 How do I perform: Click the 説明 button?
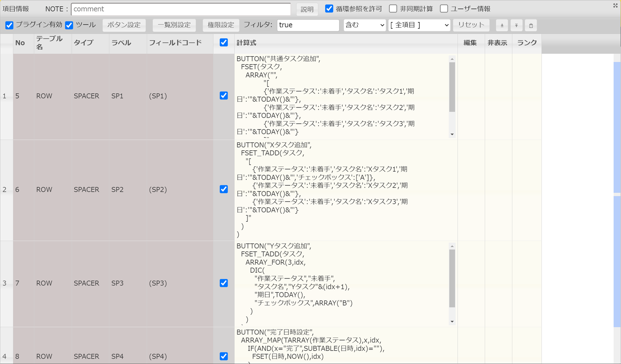[x=307, y=9]
